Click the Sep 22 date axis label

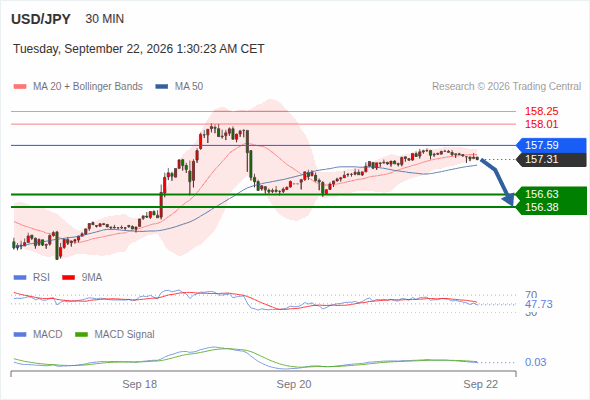click(x=481, y=384)
